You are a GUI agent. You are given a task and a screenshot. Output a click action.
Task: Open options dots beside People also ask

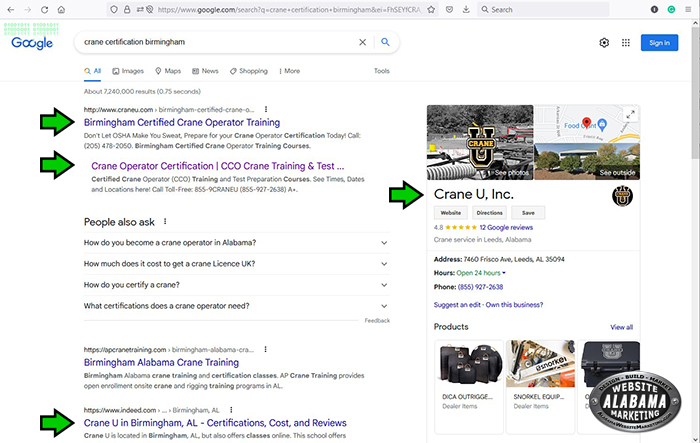tap(165, 222)
